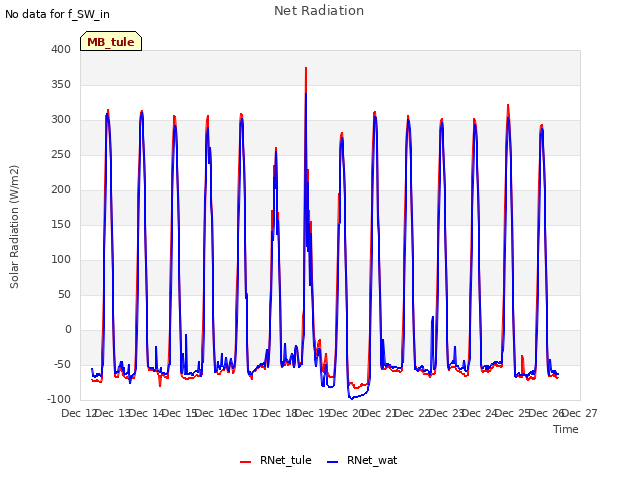This screenshot has width=640, height=480.
Task: Click the -100 y-axis tick label
Action: coord(59,400)
